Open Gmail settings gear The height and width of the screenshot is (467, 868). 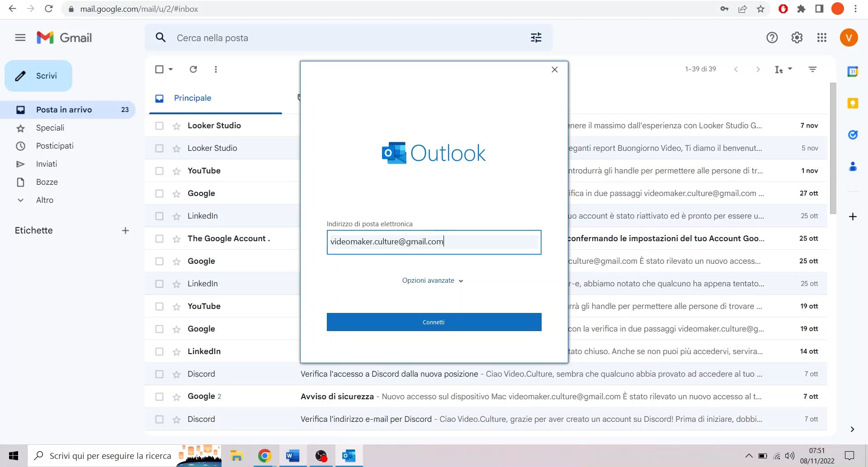click(x=797, y=37)
